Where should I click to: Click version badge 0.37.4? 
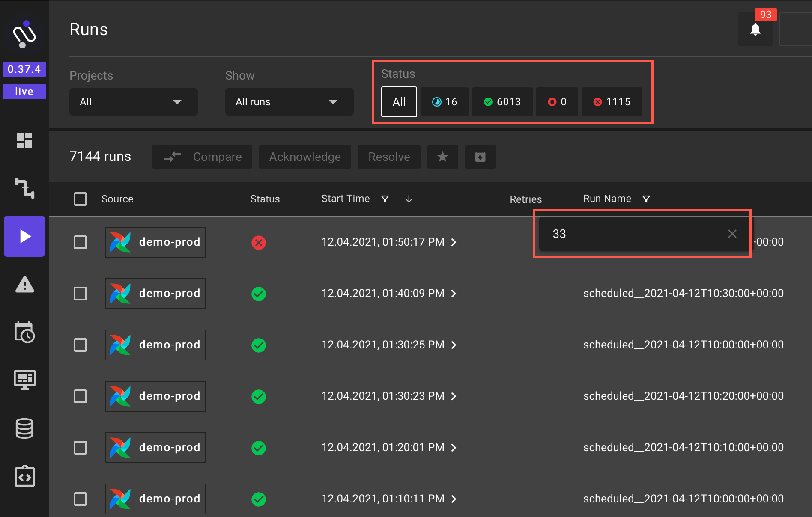point(24,69)
